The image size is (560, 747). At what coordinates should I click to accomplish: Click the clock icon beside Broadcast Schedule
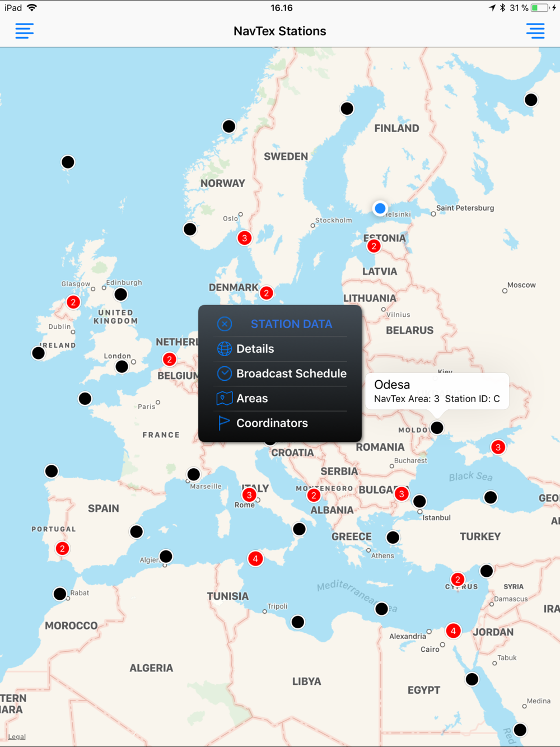point(225,373)
